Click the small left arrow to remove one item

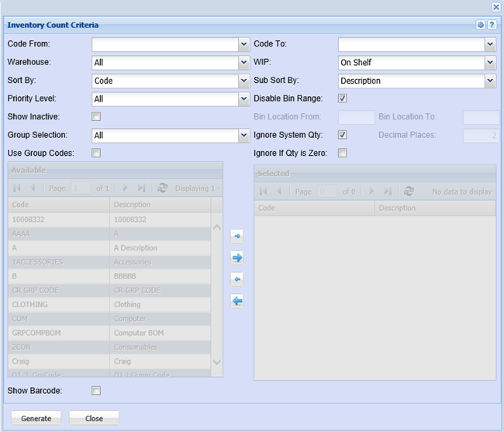[237, 279]
